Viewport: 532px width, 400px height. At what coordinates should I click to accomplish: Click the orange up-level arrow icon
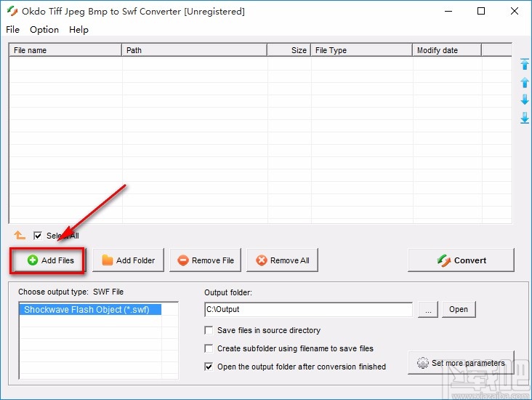click(x=20, y=236)
